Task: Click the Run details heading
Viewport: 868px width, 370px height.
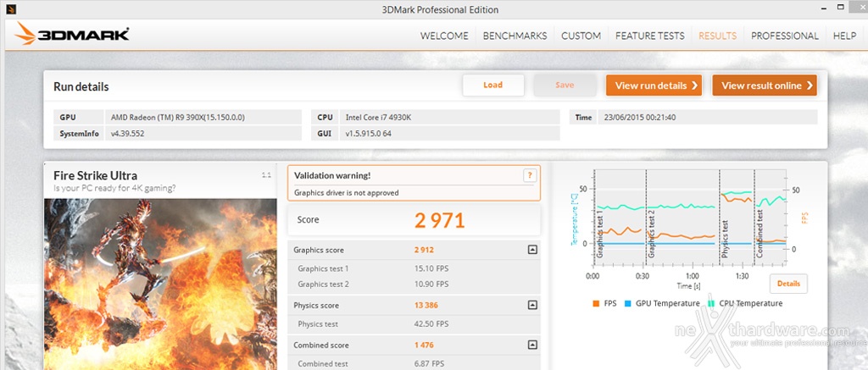Action: click(81, 87)
